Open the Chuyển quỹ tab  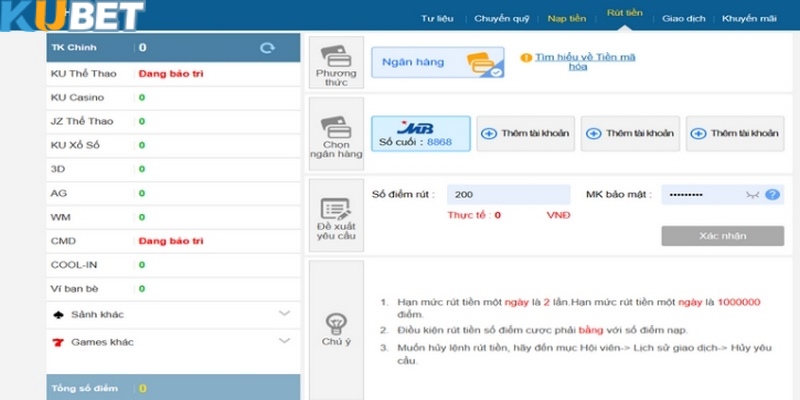tap(504, 19)
